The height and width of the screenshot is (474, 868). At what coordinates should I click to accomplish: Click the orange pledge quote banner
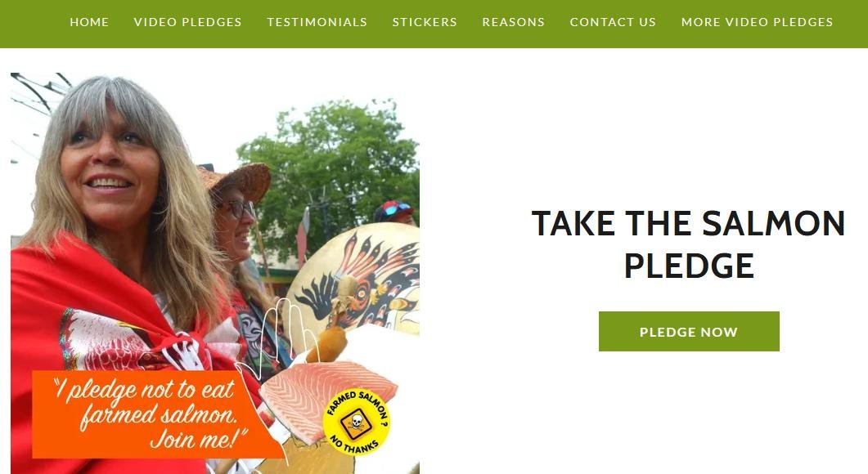coord(150,414)
